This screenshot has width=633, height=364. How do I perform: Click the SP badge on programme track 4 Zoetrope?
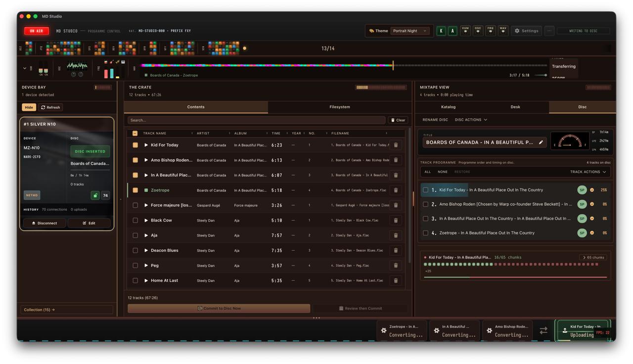point(582,233)
